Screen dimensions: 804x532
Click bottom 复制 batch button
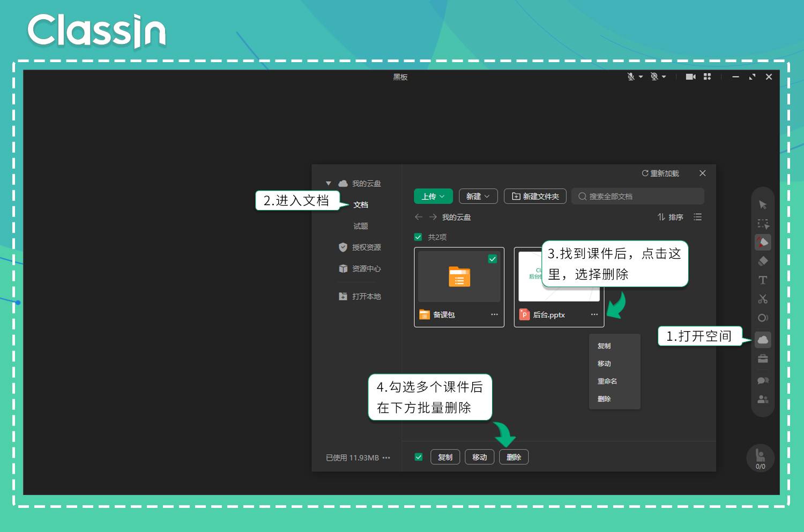(x=445, y=457)
